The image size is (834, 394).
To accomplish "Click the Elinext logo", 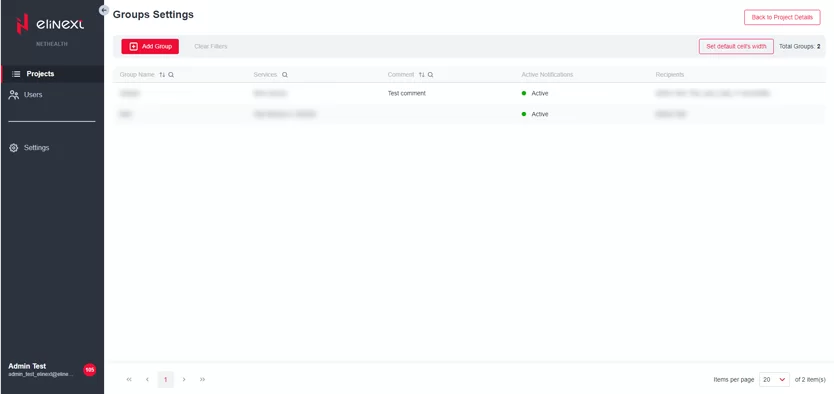I will point(50,24).
